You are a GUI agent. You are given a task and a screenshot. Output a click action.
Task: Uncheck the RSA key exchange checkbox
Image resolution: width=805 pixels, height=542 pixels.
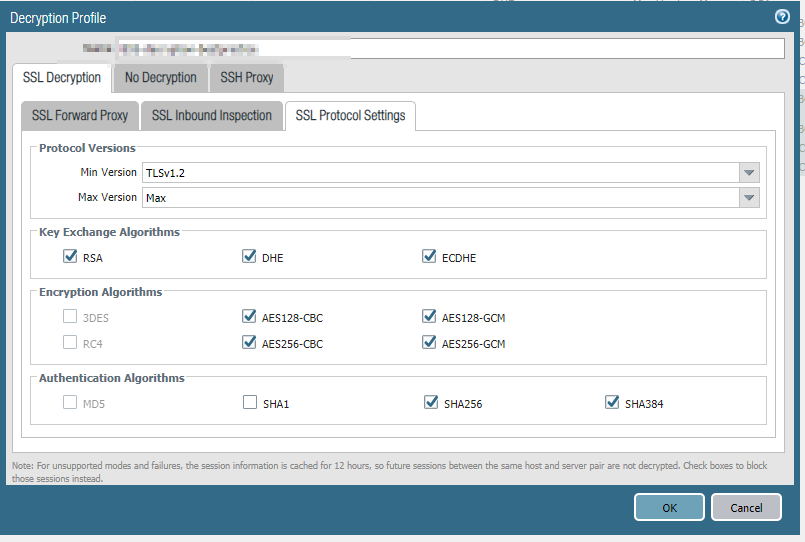pyautogui.click(x=70, y=256)
